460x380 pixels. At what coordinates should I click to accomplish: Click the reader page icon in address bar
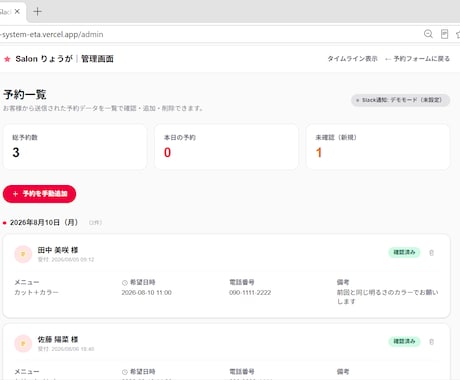tap(444, 34)
